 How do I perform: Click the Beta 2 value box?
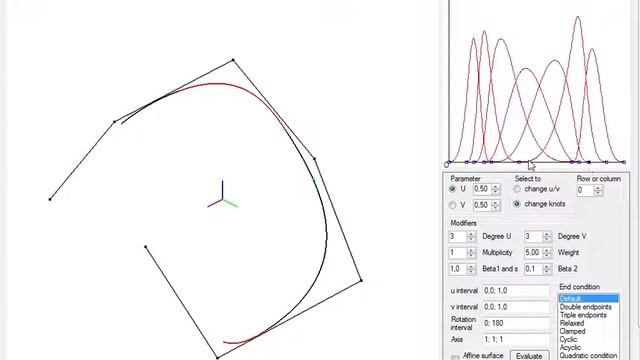point(533,269)
